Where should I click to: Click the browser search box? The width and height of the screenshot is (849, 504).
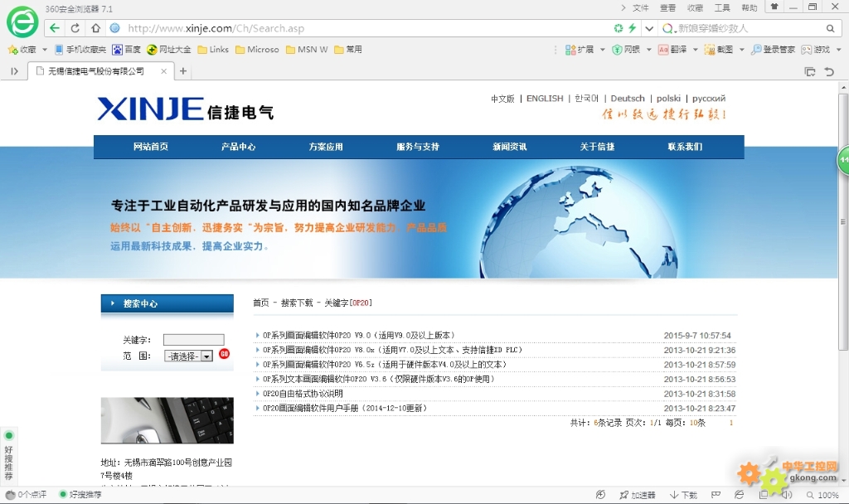(x=749, y=28)
